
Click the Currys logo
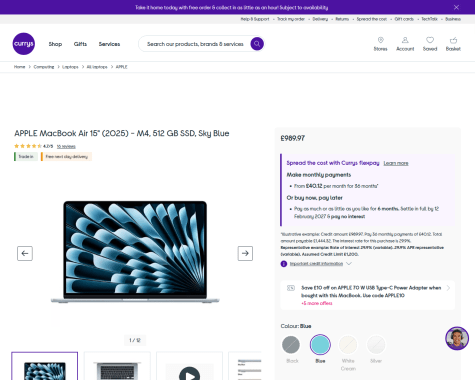(24, 44)
